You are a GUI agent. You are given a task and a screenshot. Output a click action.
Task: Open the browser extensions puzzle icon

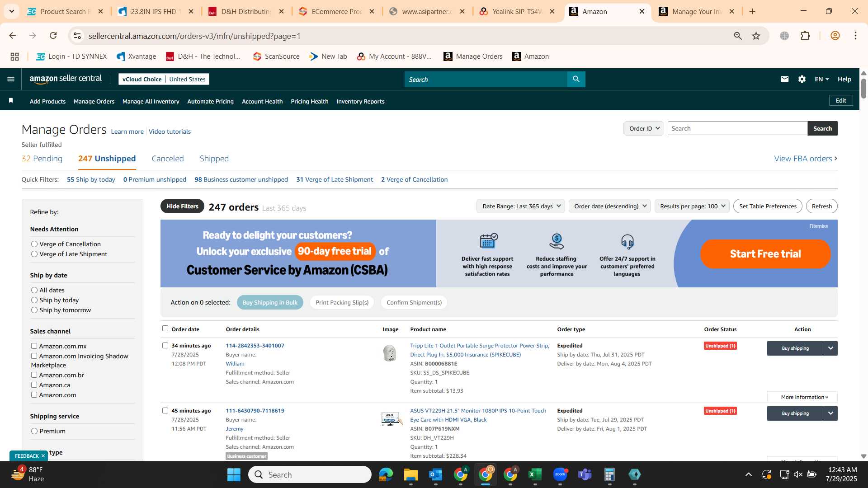click(805, 36)
